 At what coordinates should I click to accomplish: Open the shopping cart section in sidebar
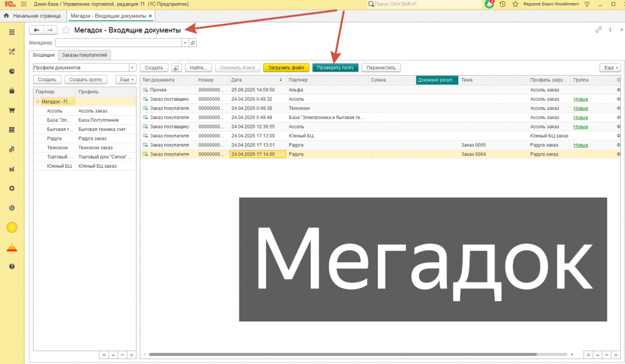(12, 110)
